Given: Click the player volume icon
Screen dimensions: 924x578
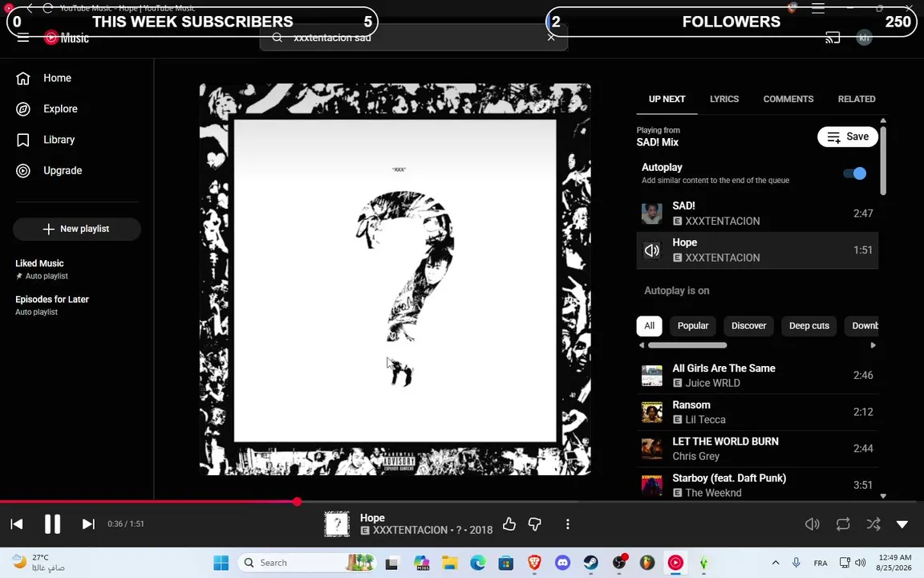Looking at the screenshot, I should (812, 523).
